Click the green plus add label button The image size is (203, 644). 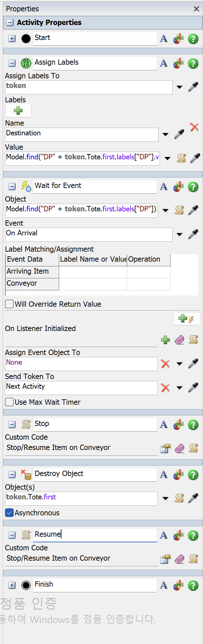point(18,111)
